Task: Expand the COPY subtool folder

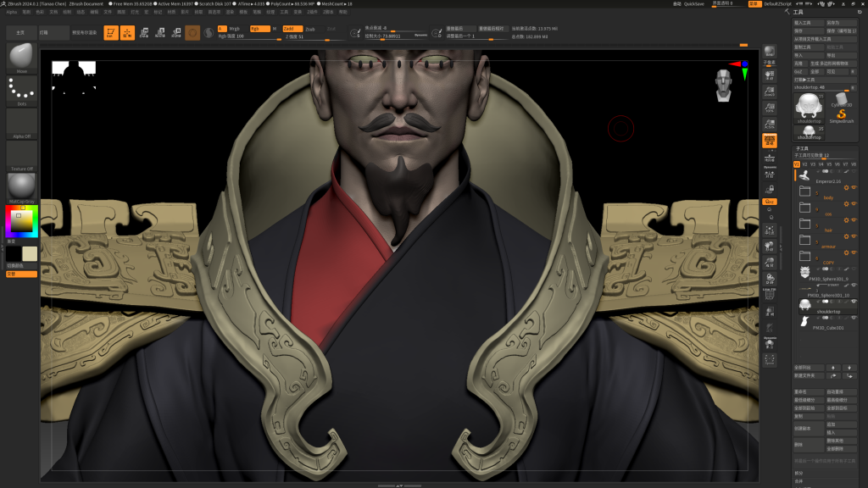Action: pos(805,256)
